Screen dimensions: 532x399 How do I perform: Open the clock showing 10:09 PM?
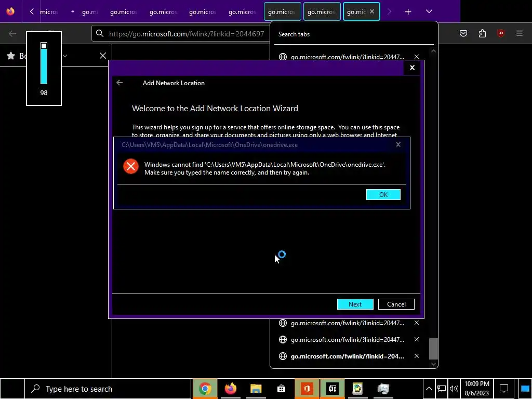(477, 389)
